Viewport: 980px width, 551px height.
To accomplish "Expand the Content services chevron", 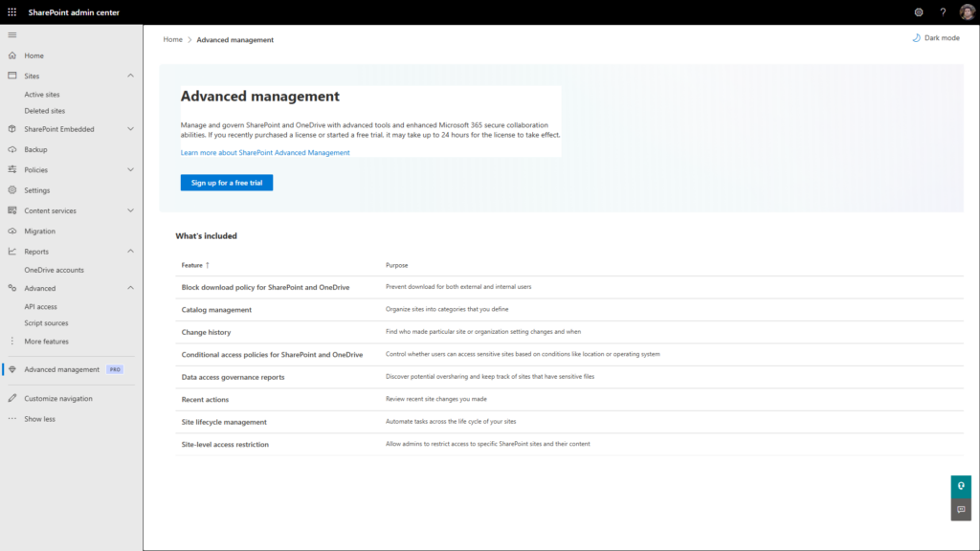I will click(x=130, y=210).
